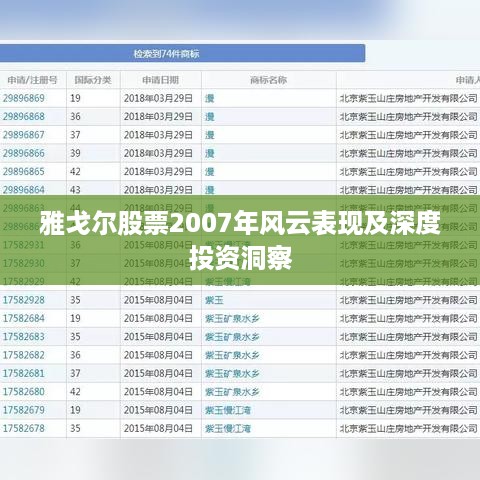
Task: Open trademark name in row 29896868
Action: pyautogui.click(x=209, y=117)
